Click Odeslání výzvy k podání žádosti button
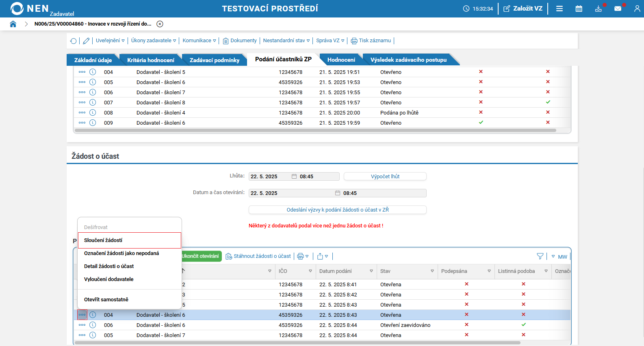Viewport: 644px width, 346px height. [337, 210]
